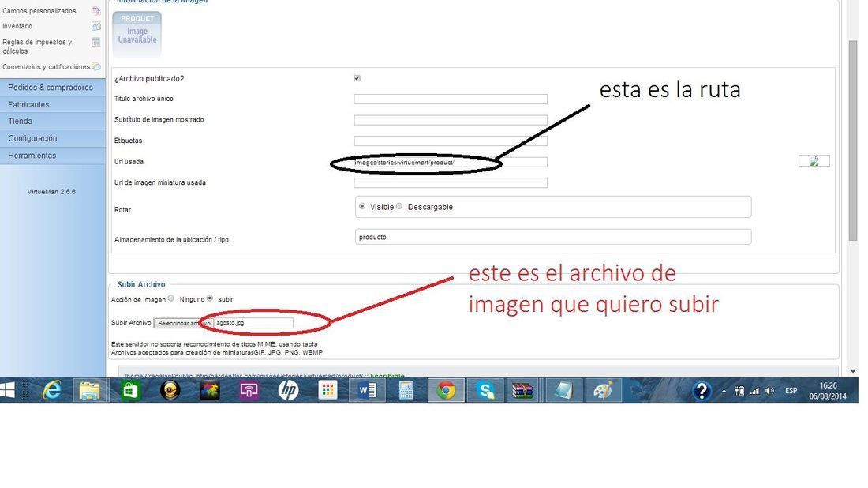
Task: Click the Subtítulo de imagen mostrado field
Action: coord(451,120)
